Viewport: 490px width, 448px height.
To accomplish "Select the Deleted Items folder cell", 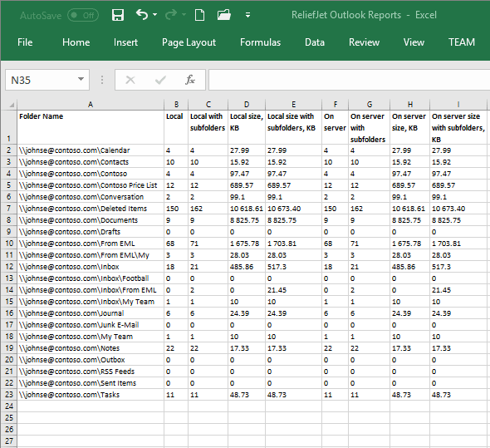I will (91, 209).
